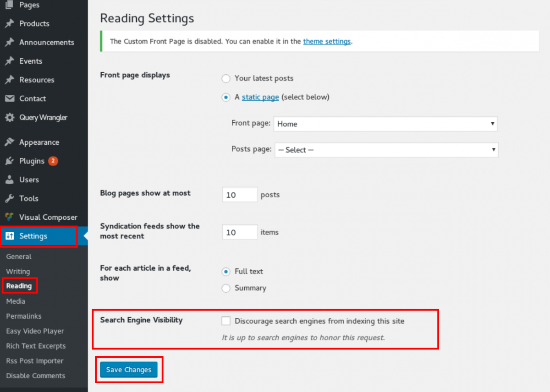Click the Appearance paintbrush icon

pyautogui.click(x=9, y=142)
